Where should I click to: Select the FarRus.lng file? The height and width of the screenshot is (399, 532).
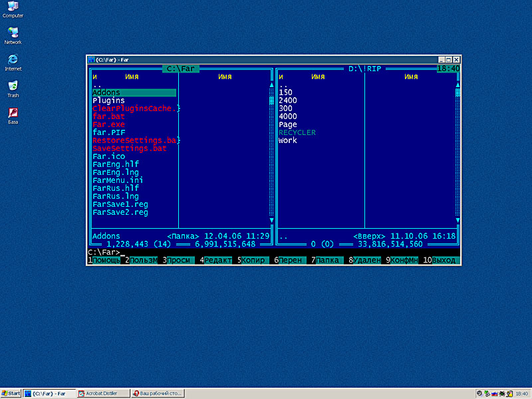pyautogui.click(x=116, y=196)
